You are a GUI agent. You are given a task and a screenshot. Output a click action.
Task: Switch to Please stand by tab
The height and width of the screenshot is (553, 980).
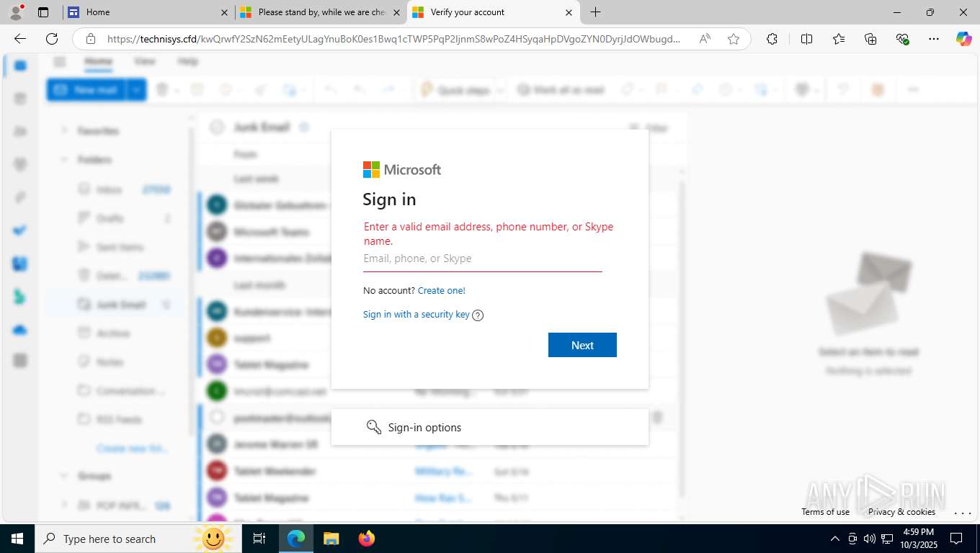click(321, 12)
